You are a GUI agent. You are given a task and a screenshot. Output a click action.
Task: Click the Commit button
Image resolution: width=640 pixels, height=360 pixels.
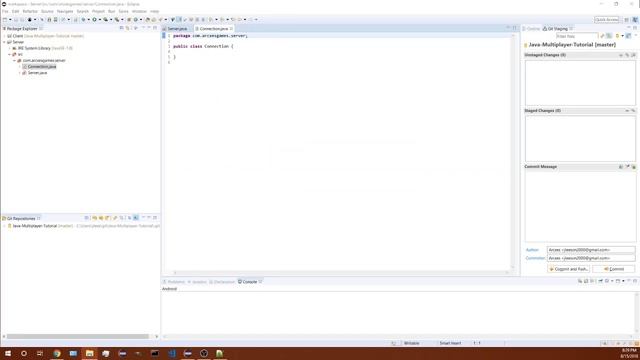[613, 269]
